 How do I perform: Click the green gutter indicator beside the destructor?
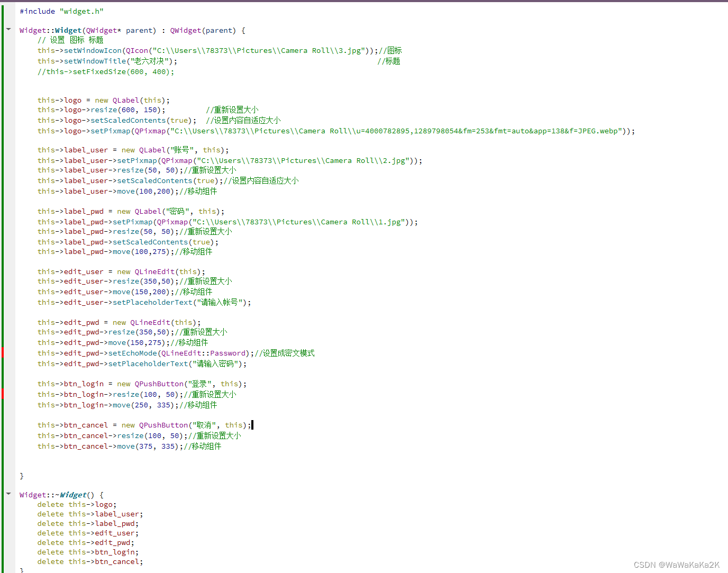(2, 524)
